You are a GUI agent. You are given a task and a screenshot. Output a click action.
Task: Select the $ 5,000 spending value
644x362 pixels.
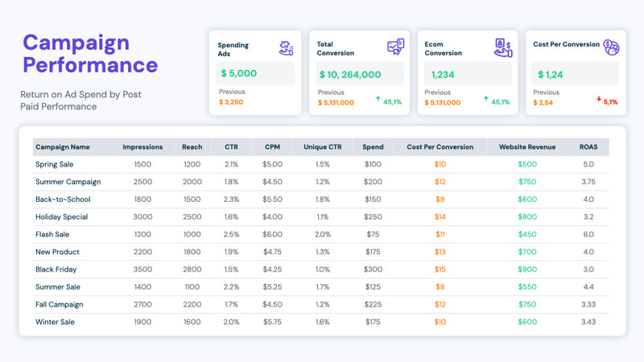238,73
